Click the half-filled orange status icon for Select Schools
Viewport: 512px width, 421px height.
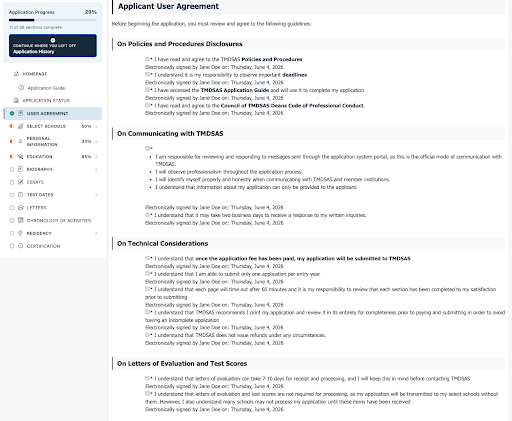tap(12, 126)
